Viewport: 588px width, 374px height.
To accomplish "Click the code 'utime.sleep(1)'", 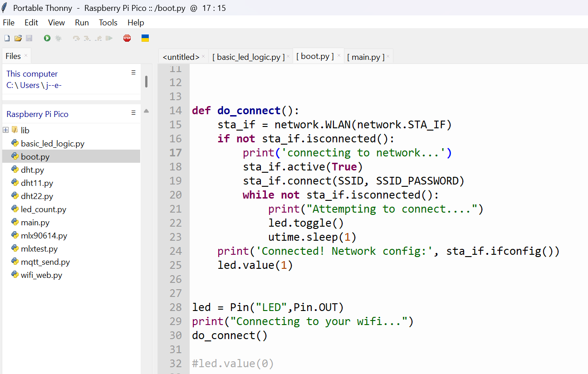I will (x=312, y=237).
